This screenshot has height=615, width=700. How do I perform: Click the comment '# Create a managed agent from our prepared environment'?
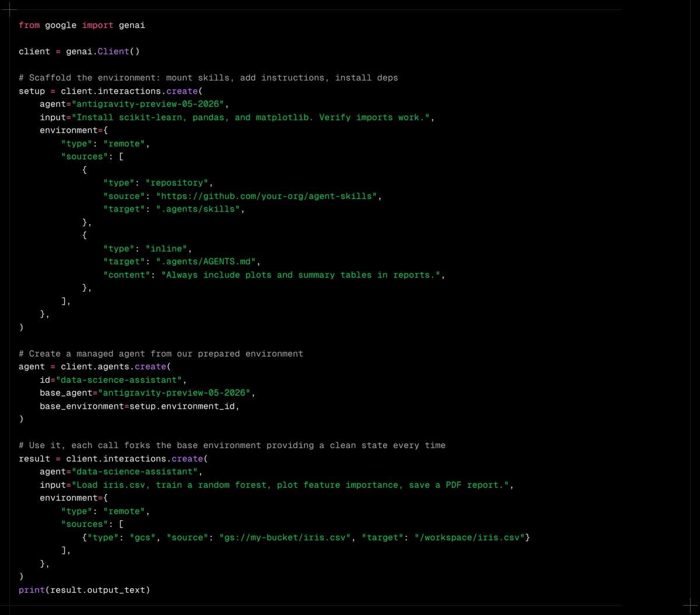point(161,354)
